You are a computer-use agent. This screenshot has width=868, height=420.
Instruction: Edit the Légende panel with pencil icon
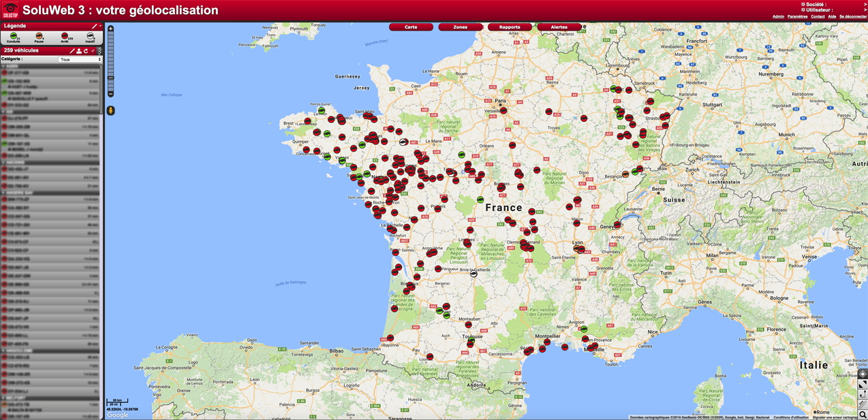94,27
